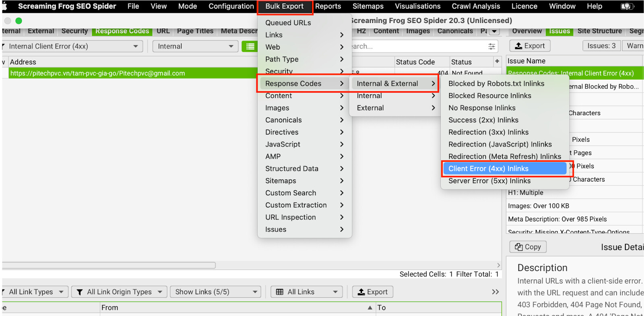Expand the Links submenu in Bulk Export
This screenshot has width=644, height=316.
pos(304,35)
